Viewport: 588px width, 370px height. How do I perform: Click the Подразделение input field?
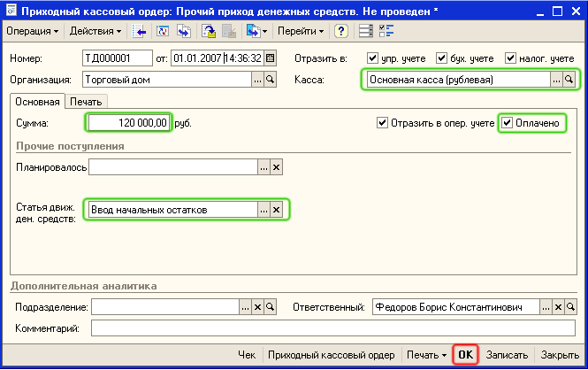coord(165,307)
